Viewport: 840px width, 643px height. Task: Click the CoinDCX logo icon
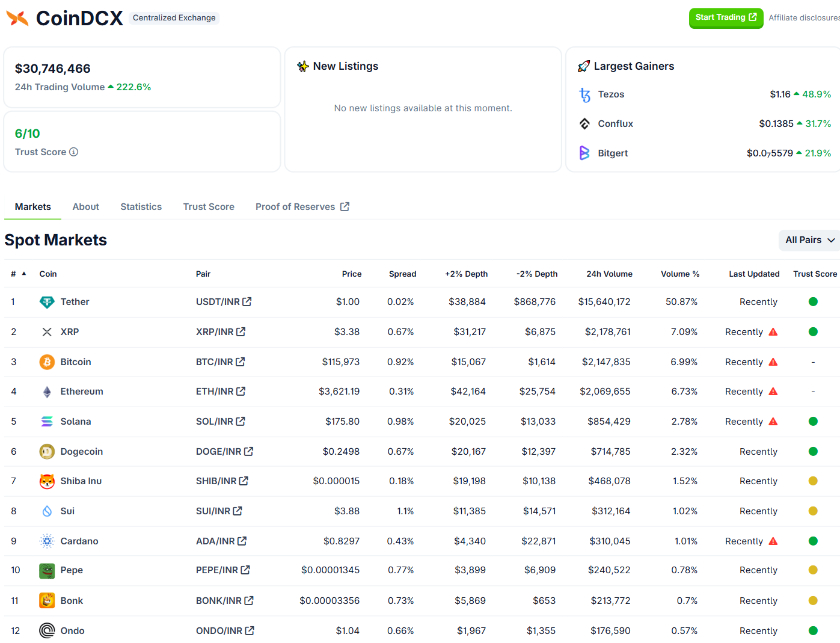point(17,18)
